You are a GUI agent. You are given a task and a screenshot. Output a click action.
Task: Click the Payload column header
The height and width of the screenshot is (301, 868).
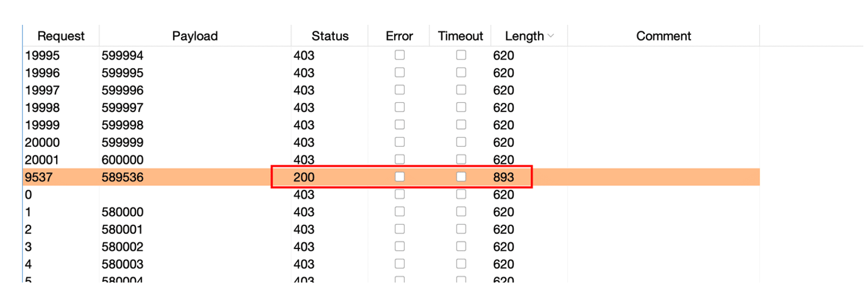tap(194, 36)
